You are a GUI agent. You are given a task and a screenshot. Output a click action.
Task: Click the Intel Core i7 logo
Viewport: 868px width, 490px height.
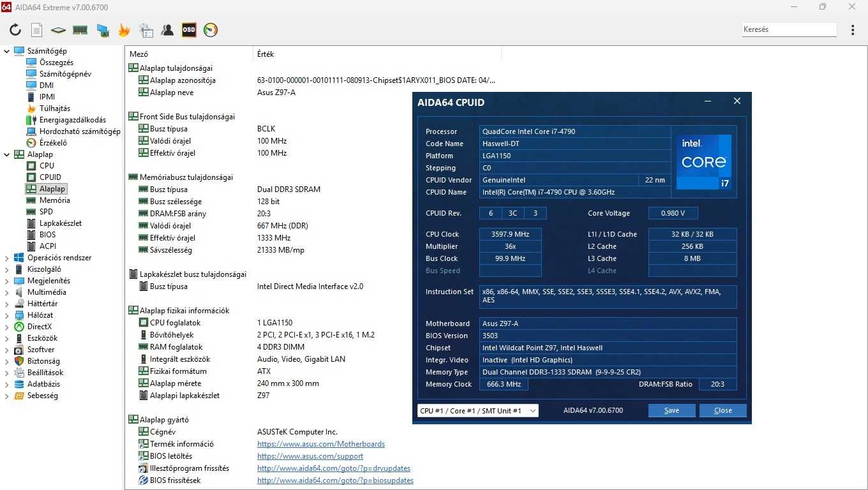[x=704, y=162]
